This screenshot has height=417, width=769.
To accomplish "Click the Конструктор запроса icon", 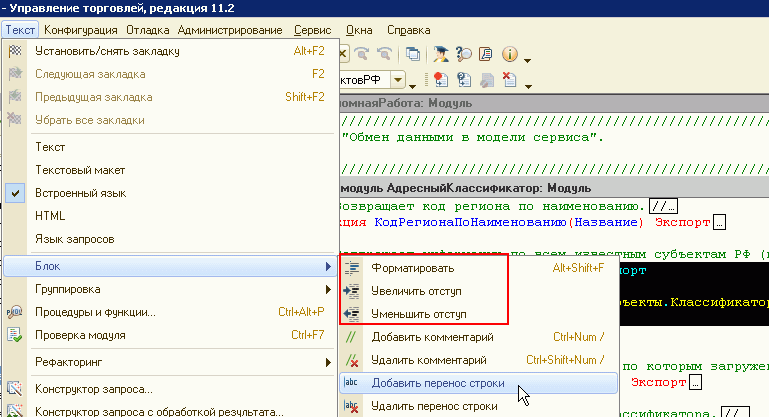I will pyautogui.click(x=15, y=389).
